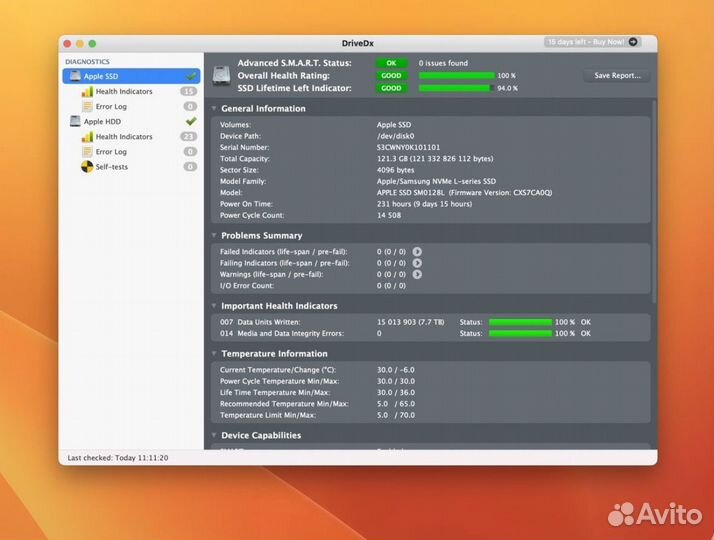The height and width of the screenshot is (540, 714).
Task: Show details for Warnings arrow
Action: (417, 275)
